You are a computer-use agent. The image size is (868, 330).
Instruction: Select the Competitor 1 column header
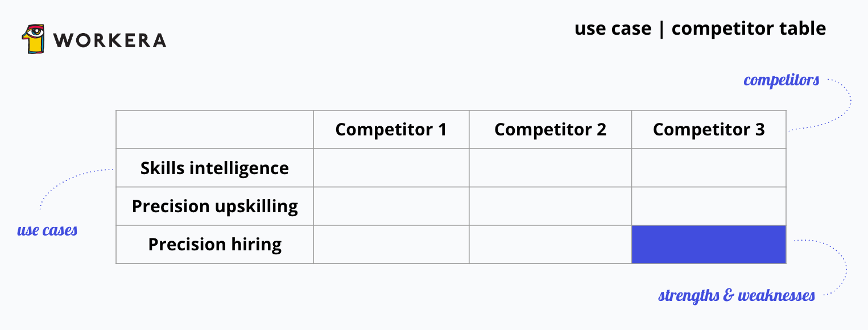[x=391, y=130]
